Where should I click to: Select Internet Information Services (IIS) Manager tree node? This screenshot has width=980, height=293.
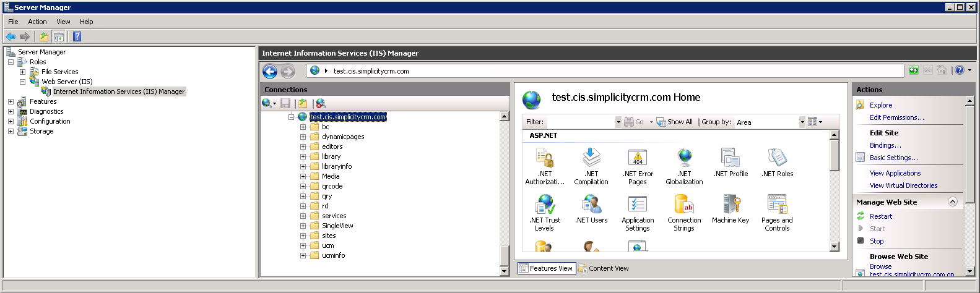pyautogui.click(x=119, y=91)
